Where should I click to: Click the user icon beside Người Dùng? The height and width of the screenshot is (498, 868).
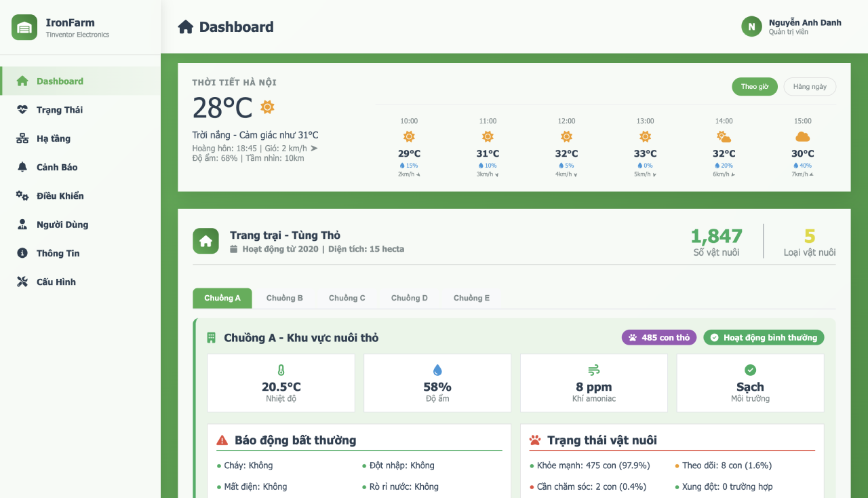[x=22, y=225]
